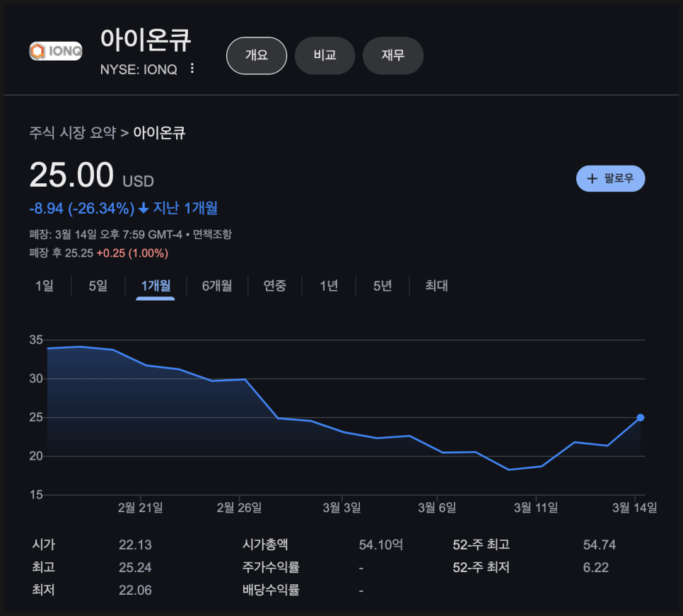The width and height of the screenshot is (683, 616).
Task: Click the 시가총액 label
Action: coord(265,545)
